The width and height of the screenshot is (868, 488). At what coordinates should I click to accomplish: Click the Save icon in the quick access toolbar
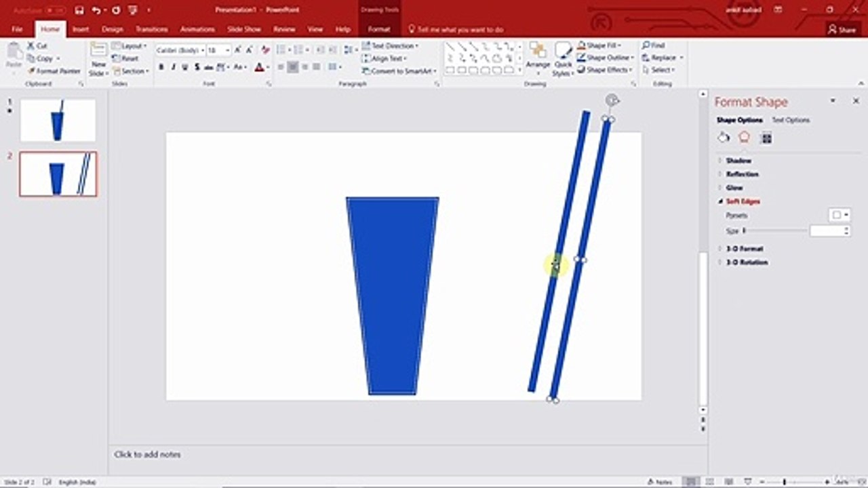(80, 10)
